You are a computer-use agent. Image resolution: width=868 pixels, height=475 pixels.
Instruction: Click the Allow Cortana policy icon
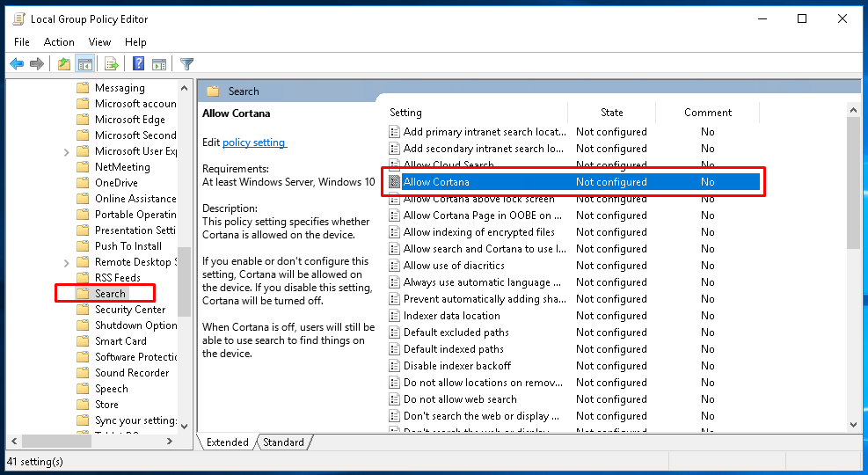point(394,181)
